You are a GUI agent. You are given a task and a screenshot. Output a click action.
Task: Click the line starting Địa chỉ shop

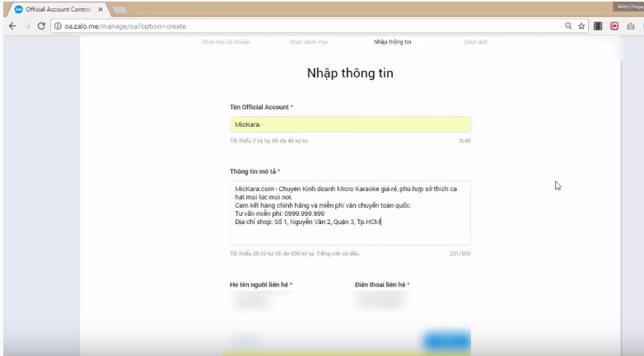(308, 222)
